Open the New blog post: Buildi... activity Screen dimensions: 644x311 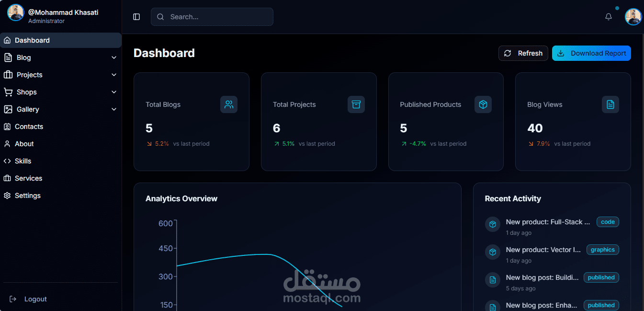(x=542, y=277)
